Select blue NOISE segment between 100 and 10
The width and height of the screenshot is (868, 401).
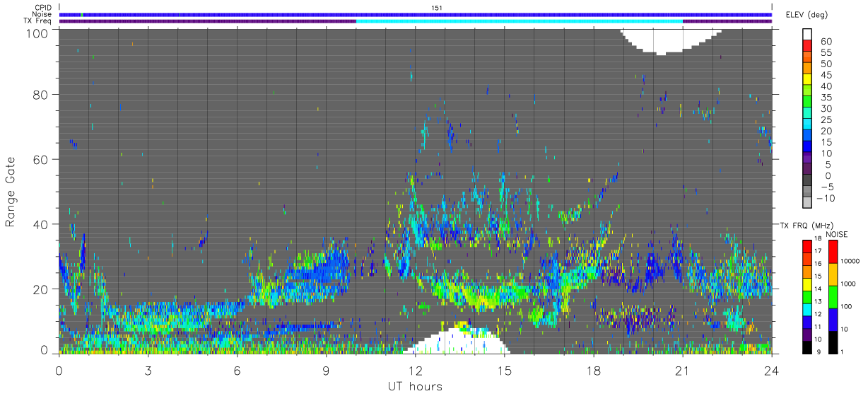tap(833, 318)
